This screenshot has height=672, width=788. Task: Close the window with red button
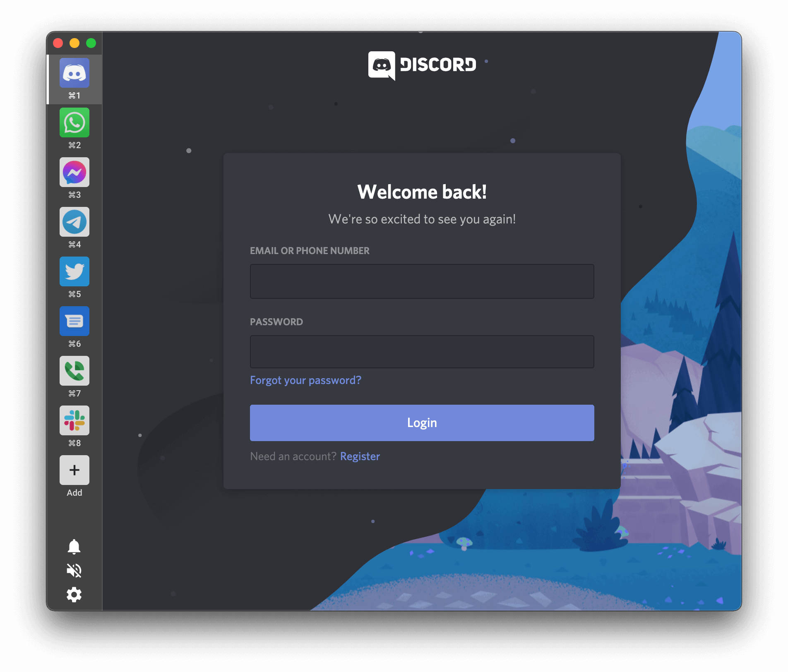click(x=58, y=43)
